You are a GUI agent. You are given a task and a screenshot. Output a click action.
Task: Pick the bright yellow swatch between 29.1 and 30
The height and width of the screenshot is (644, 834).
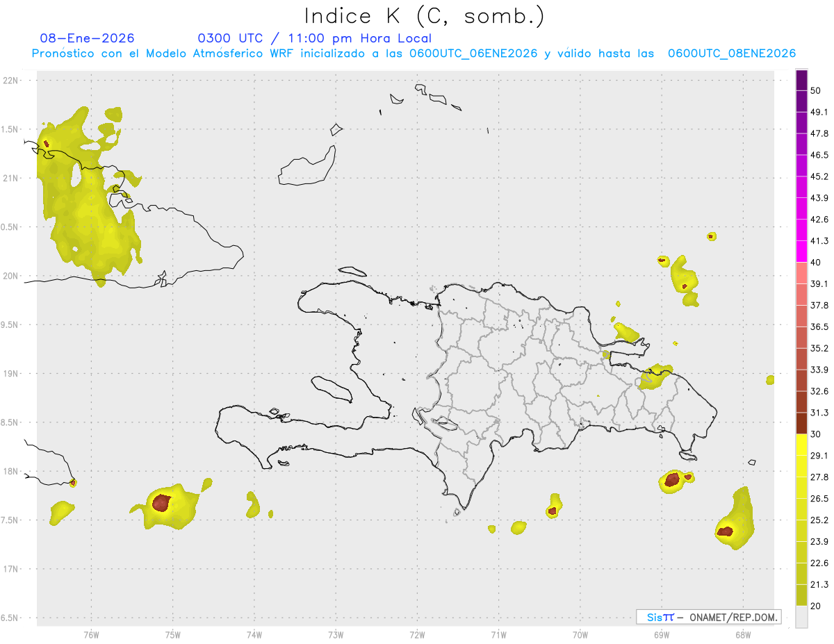point(801,445)
